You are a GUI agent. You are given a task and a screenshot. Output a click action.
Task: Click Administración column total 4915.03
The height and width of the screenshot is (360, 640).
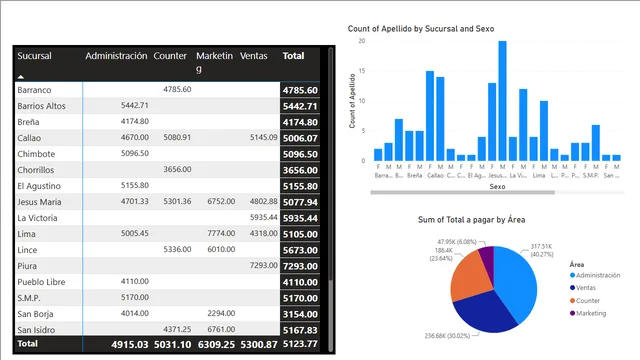coord(130,344)
